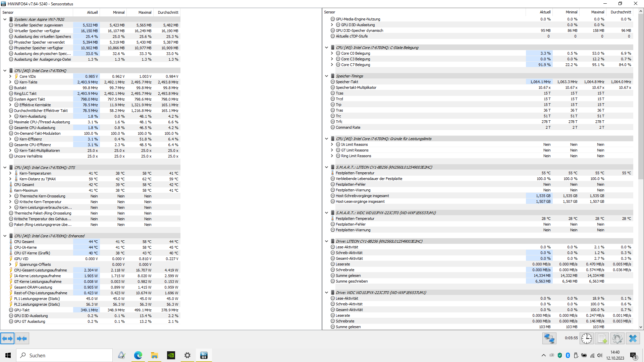The width and height of the screenshot is (644, 362).
Task: Close sensors with the blue X icon
Action: pos(633,339)
